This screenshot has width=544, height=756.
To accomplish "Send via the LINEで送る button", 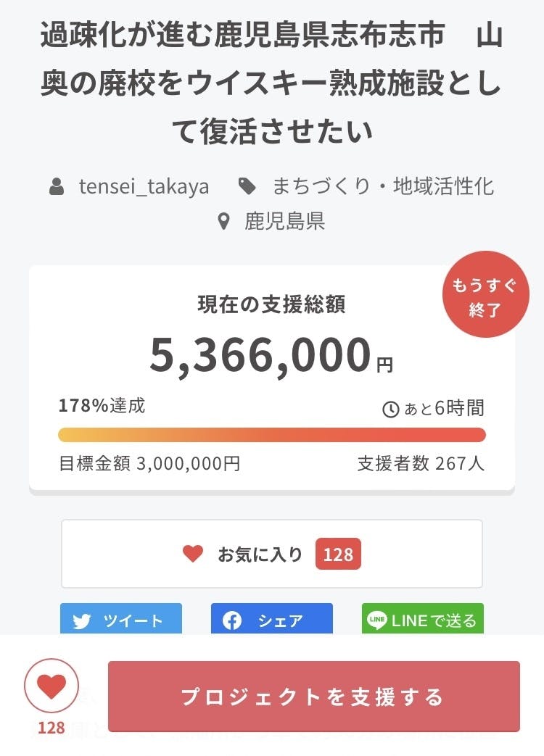I will click(x=423, y=620).
